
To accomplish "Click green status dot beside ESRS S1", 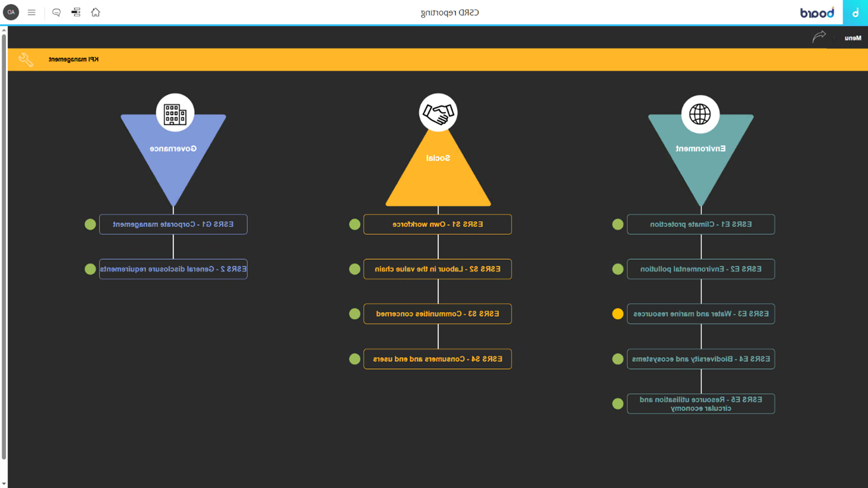I will click(x=355, y=225).
